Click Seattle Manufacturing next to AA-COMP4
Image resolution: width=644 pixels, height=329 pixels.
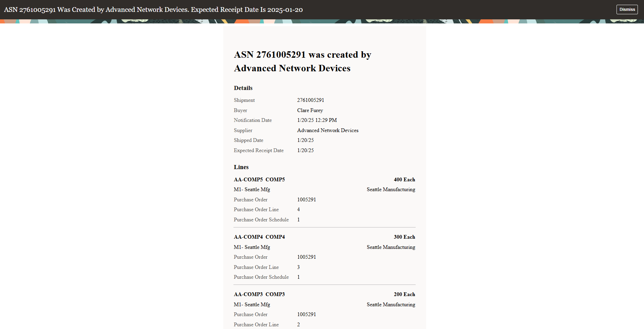click(x=391, y=247)
